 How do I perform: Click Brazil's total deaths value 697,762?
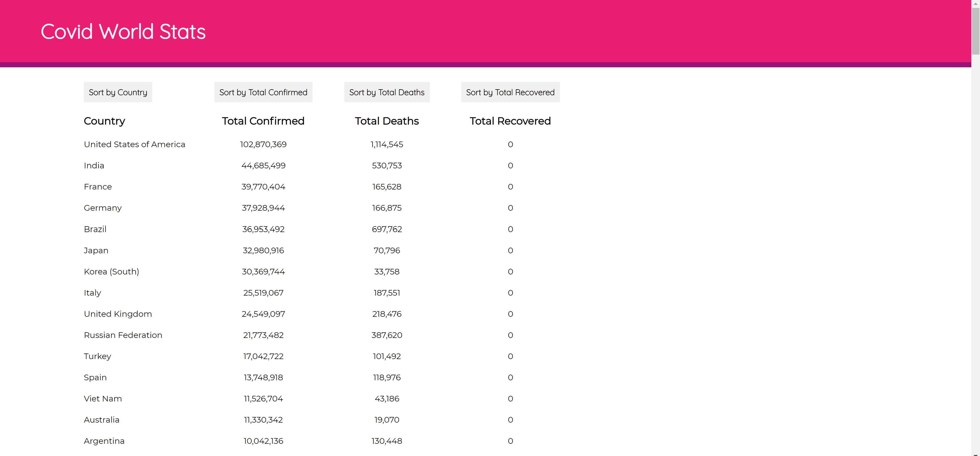[387, 229]
